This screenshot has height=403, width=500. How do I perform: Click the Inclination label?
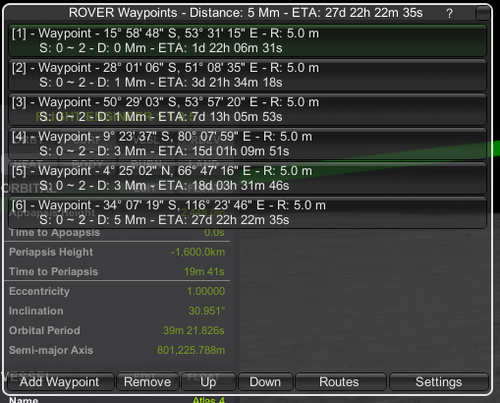click(36, 311)
